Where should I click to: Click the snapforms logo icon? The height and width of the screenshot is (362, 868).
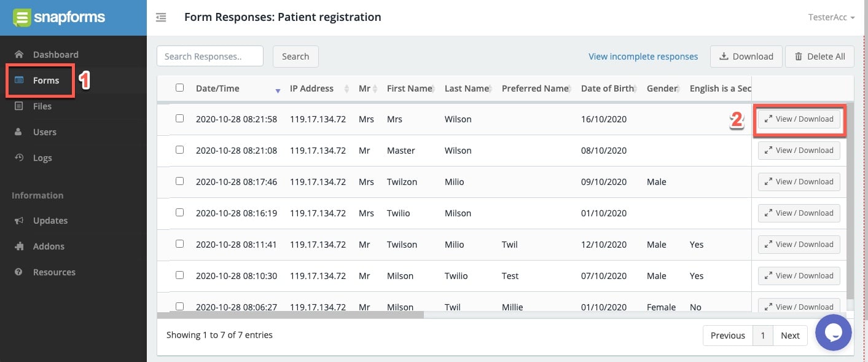coord(22,17)
